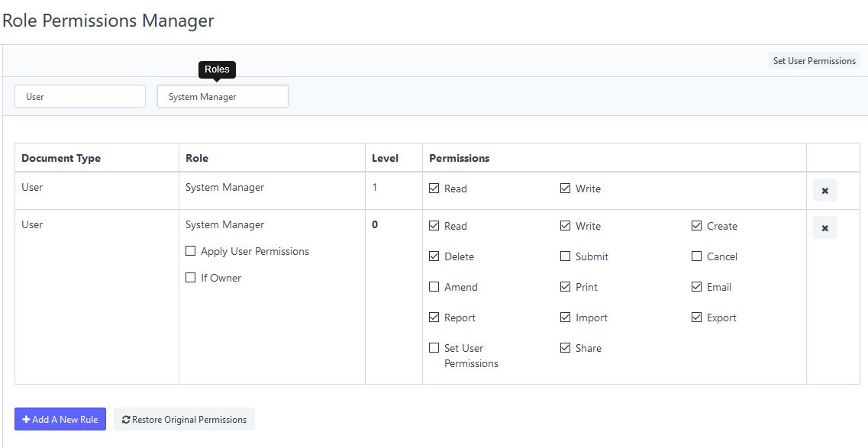Open the document type selector showing User

click(x=79, y=96)
